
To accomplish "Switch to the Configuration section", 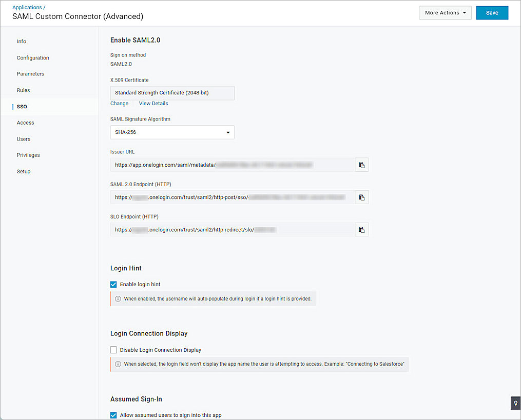I will tap(33, 57).
